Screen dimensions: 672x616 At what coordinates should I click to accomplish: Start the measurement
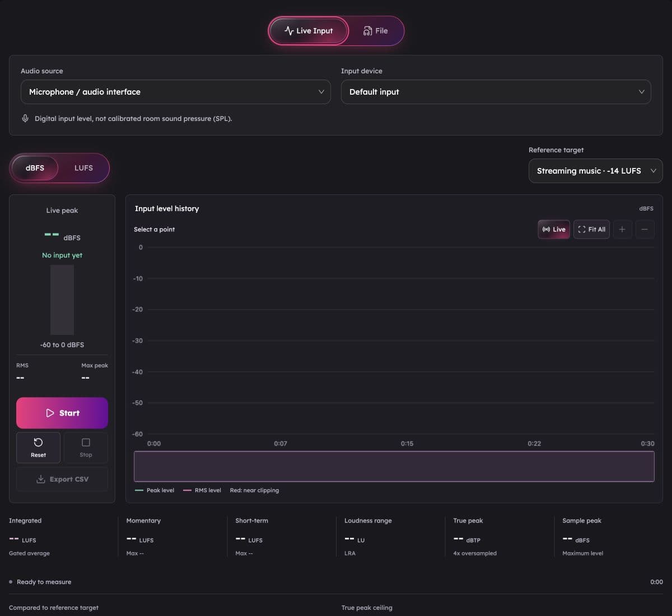coord(62,413)
